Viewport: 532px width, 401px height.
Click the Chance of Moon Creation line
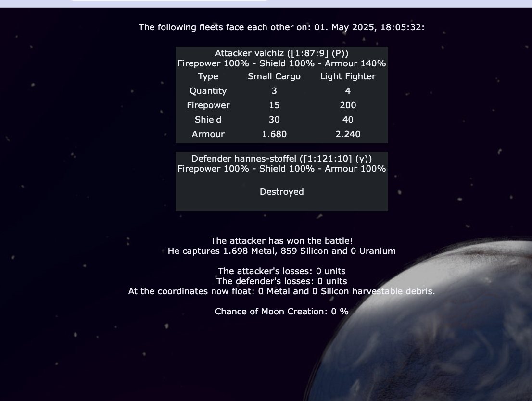point(281,312)
